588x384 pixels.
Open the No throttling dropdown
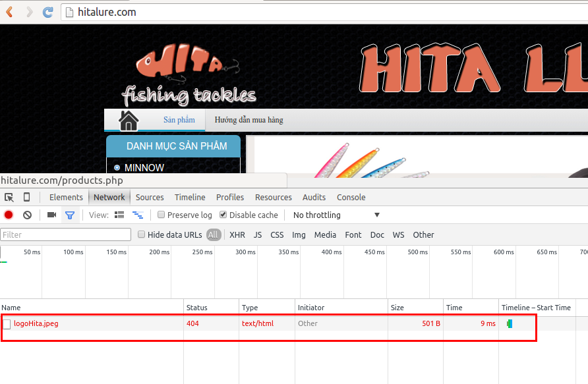tap(336, 215)
